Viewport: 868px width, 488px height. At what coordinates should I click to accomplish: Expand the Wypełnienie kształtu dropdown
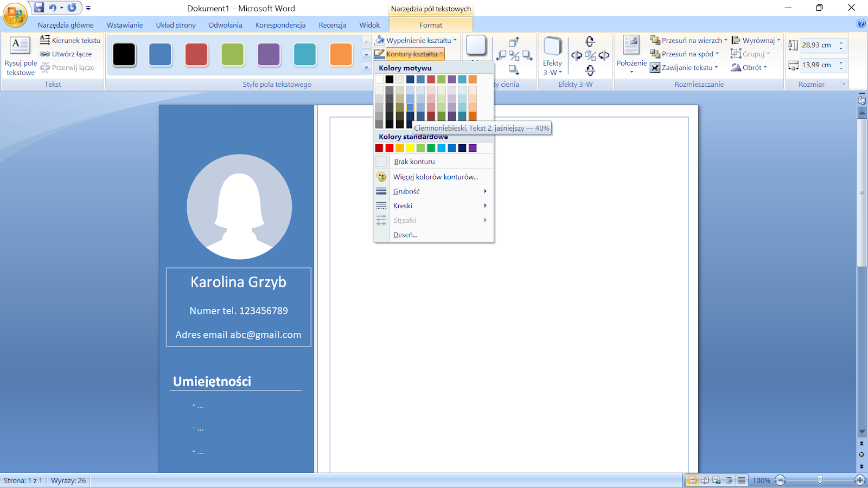(x=455, y=40)
